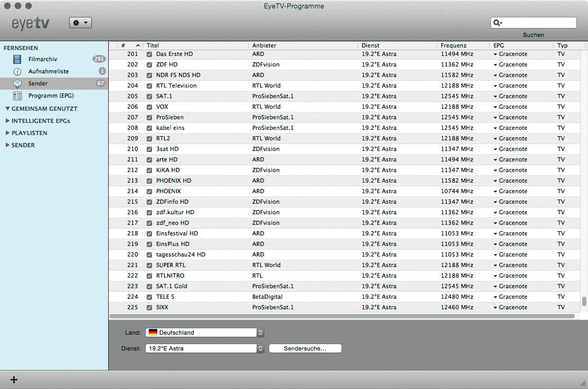
Task: Click the plus icon at bottom left
Action: [14, 379]
